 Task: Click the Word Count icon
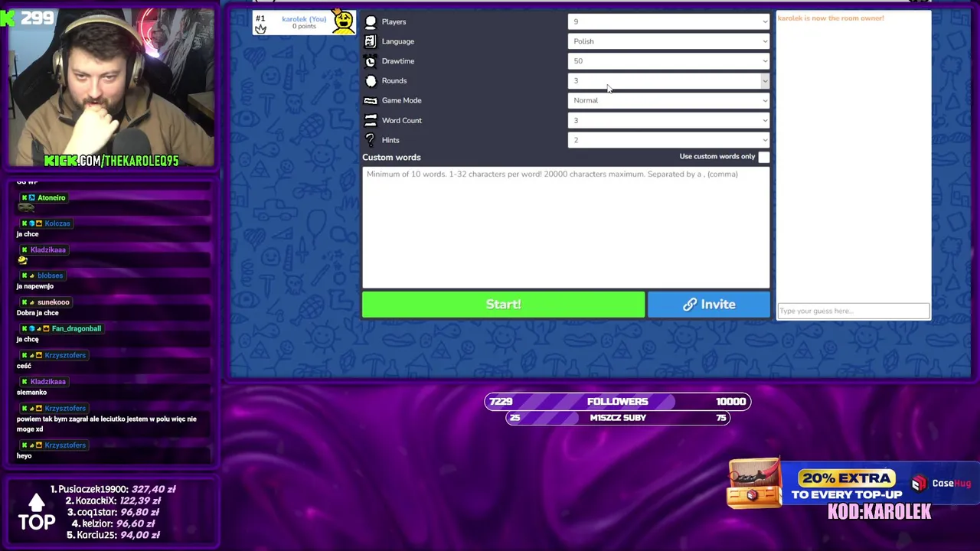click(371, 120)
